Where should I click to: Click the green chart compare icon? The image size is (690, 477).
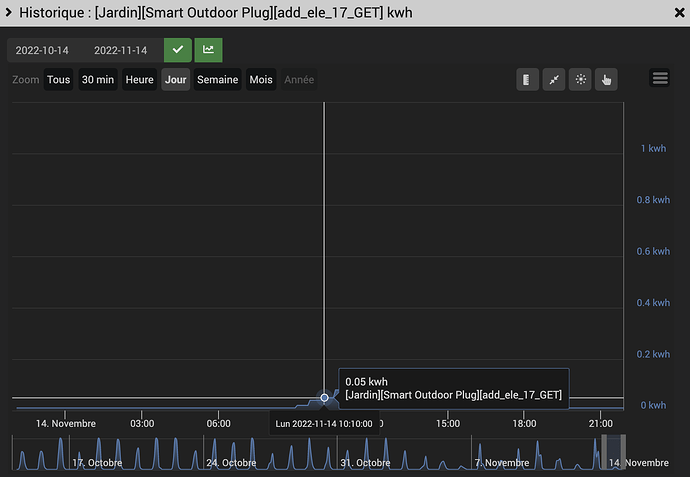click(209, 50)
